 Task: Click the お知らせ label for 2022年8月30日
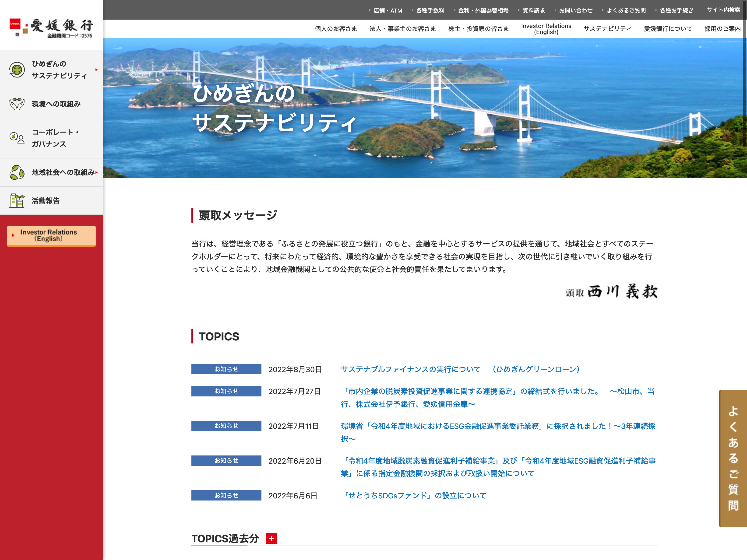pyautogui.click(x=226, y=369)
